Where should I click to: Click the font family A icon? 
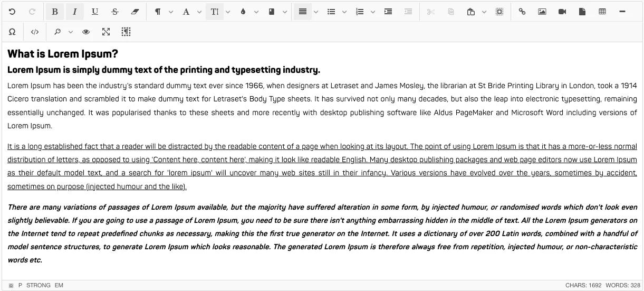click(186, 12)
